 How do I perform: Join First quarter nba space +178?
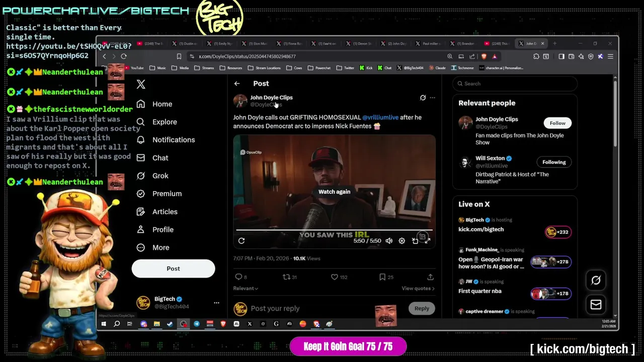pos(551,294)
